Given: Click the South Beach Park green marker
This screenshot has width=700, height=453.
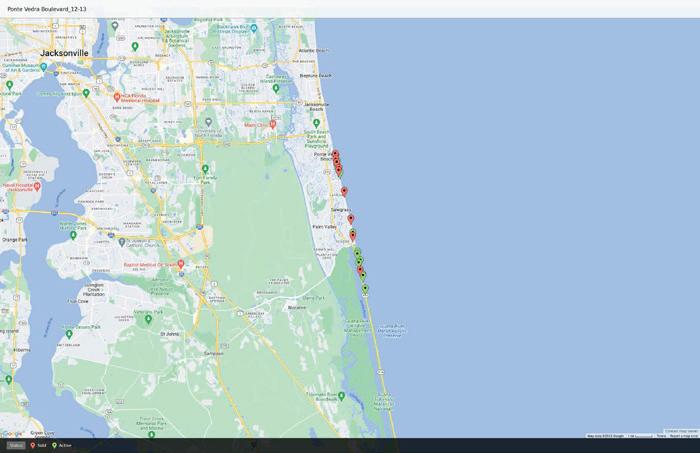Looking at the screenshot, I should pos(317,122).
